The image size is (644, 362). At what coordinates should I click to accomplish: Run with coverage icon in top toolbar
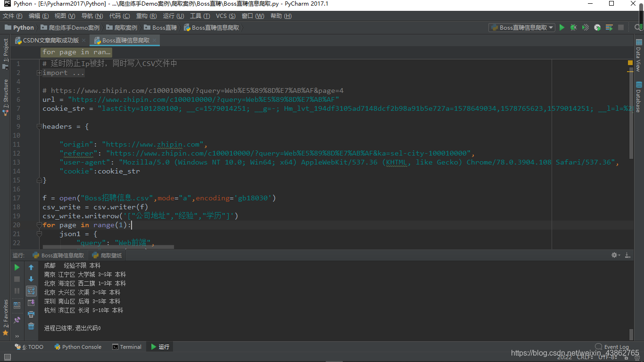586,28
